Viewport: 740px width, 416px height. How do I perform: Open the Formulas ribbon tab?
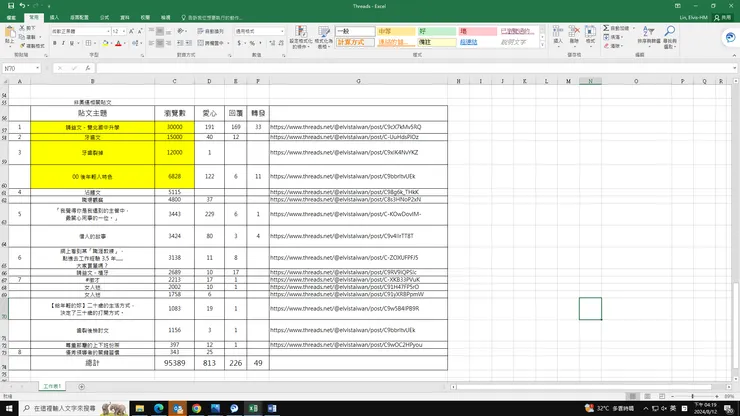pos(104,17)
